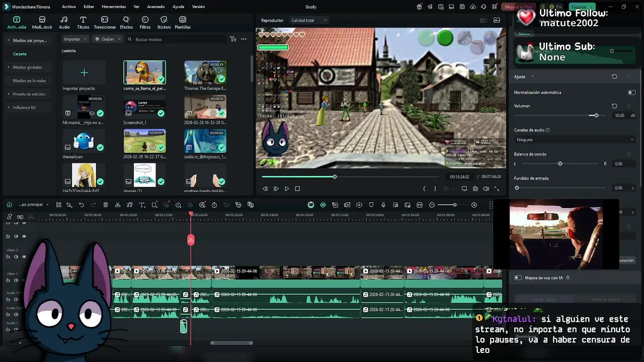Open the Herramientas menu
This screenshot has width=644, height=362.
click(x=114, y=7)
